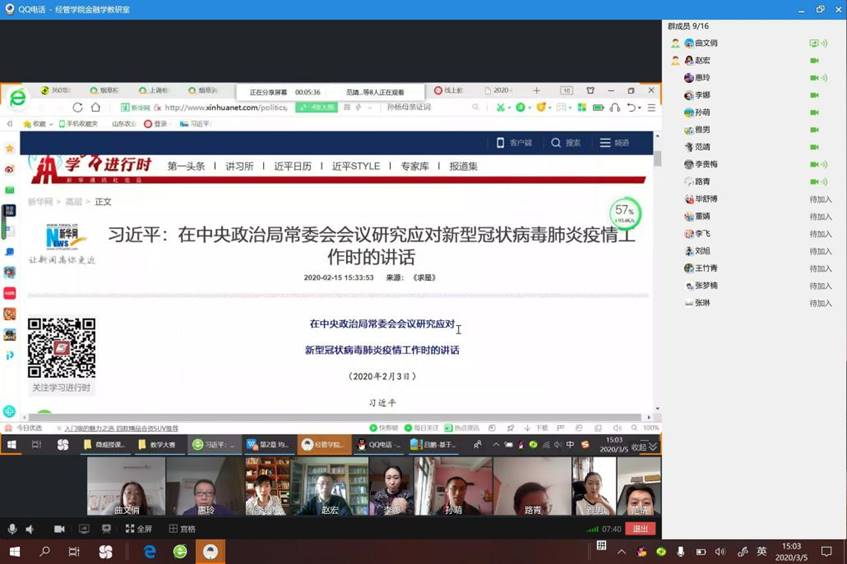
Task: Mute the microphone in call toolbar
Action: pos(12,529)
